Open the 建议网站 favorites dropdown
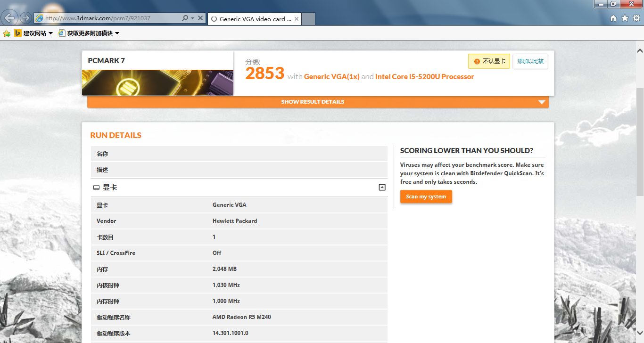 click(33, 33)
